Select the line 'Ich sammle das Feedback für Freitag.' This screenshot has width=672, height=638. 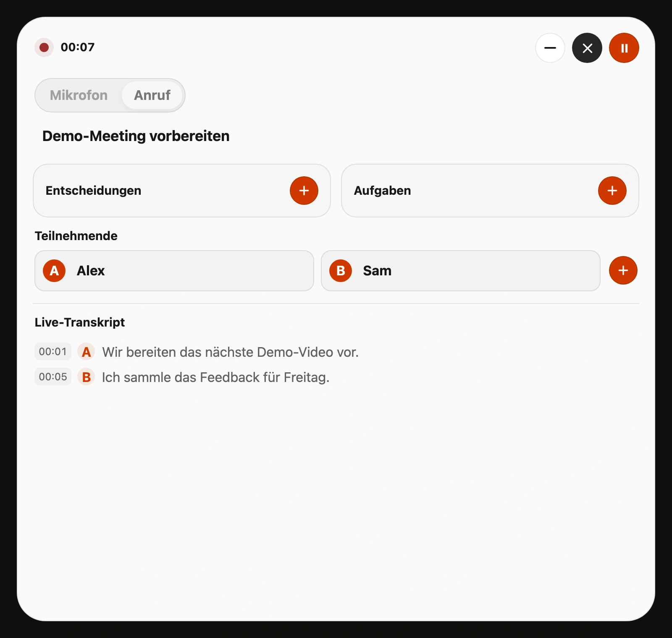[216, 377]
